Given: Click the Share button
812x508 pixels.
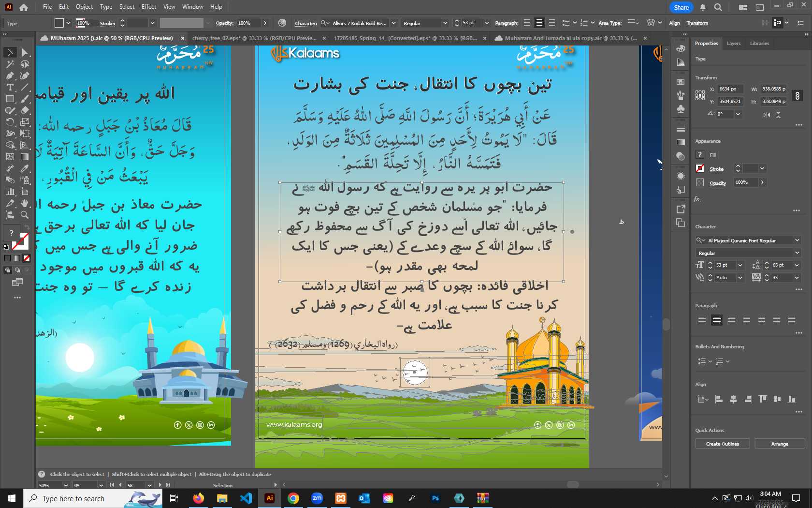Looking at the screenshot, I should (x=681, y=7).
